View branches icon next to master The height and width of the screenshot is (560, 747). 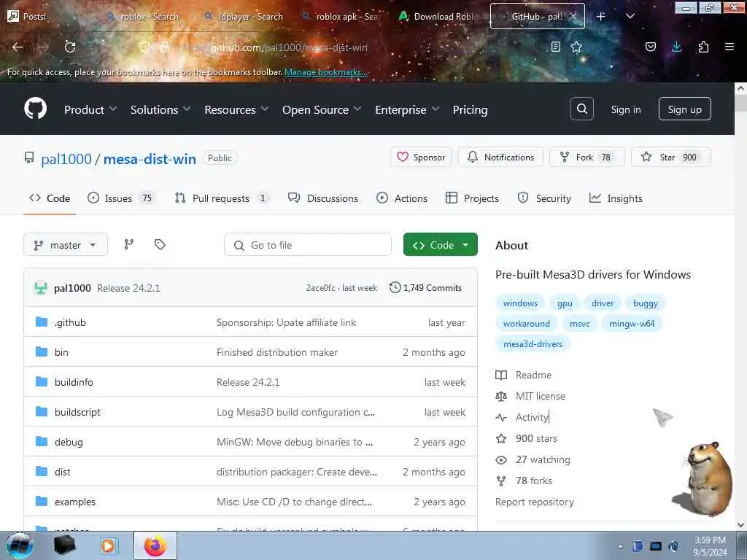[129, 245]
